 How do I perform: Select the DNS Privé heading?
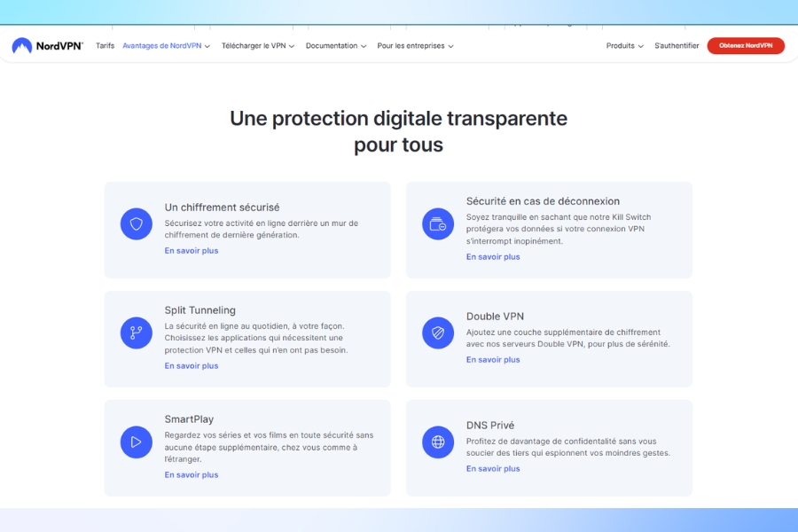pyautogui.click(x=490, y=425)
